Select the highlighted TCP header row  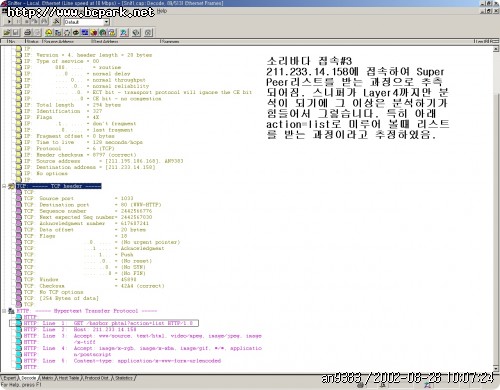59,186
